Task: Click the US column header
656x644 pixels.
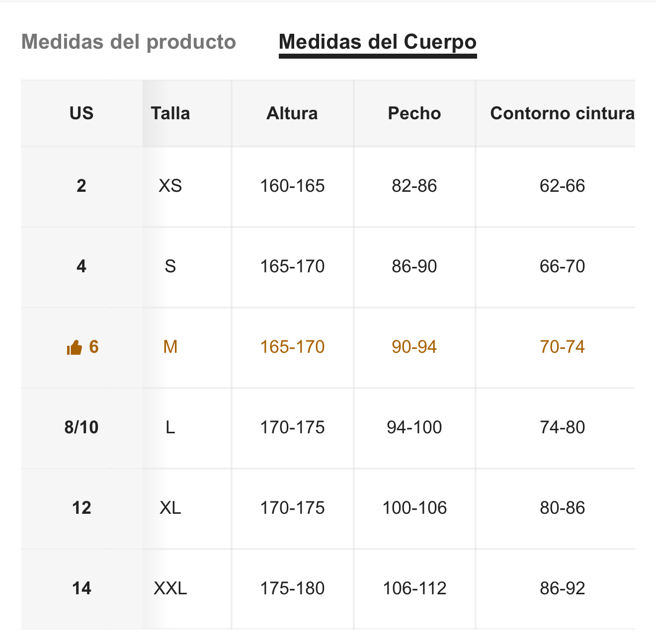Action: pyautogui.click(x=82, y=113)
